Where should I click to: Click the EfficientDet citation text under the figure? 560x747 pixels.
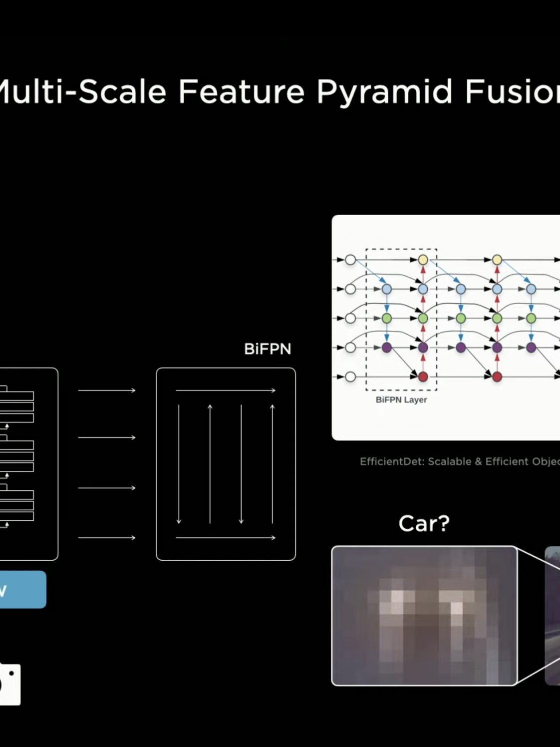[460, 462]
